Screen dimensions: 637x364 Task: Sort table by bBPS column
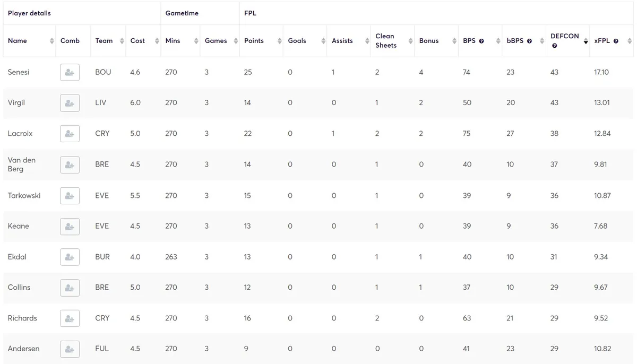541,41
